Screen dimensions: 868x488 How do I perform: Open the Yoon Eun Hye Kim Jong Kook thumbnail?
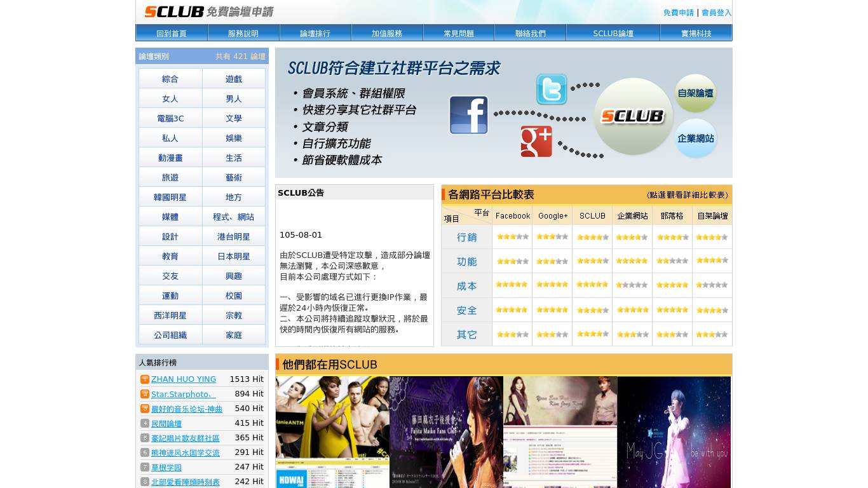560,432
